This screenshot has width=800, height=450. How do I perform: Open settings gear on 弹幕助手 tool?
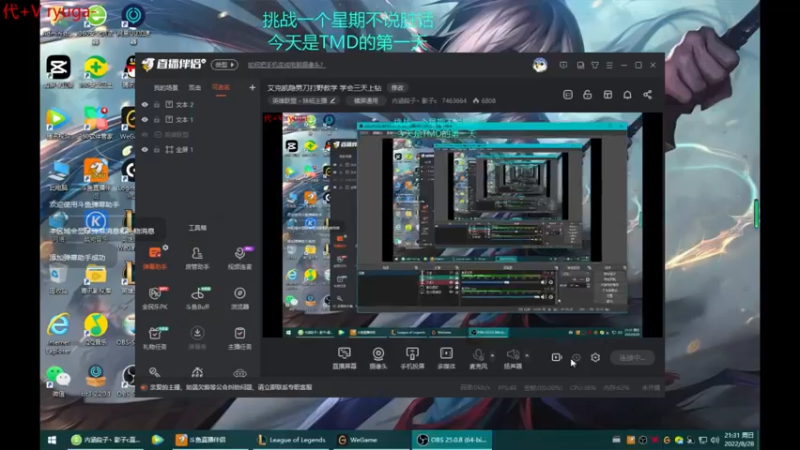point(165,247)
